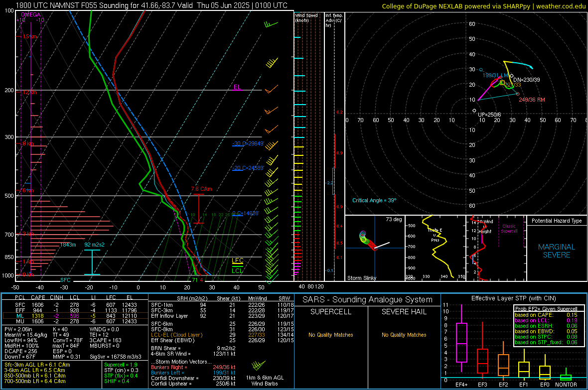Select the UP=250/6 hodograph label

[x=489, y=115]
